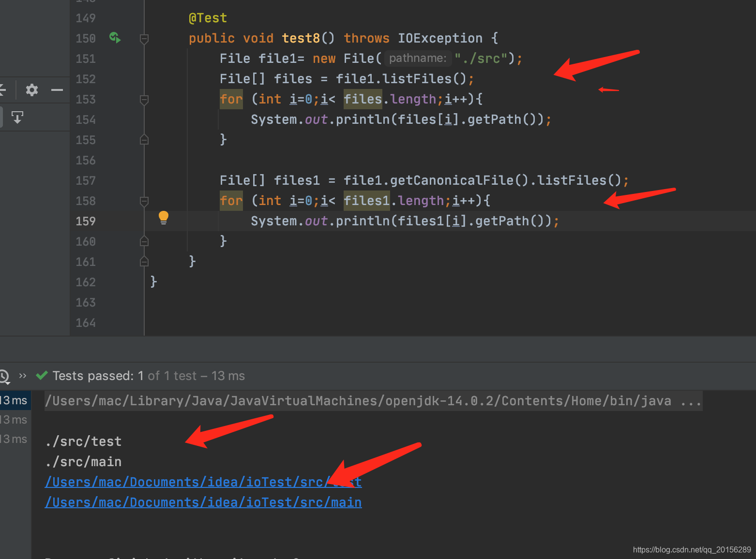Click the @Test annotation
The image size is (756, 559).
point(208,18)
